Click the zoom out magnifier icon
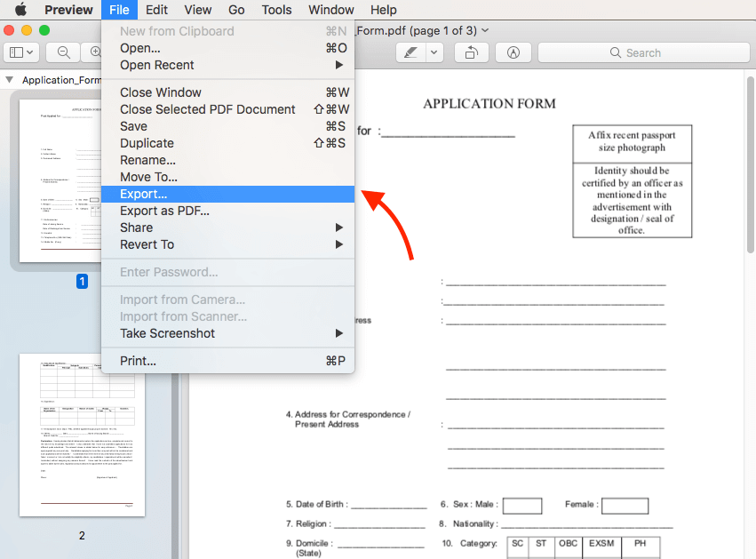Screen dimensions: 756x559 63,52
